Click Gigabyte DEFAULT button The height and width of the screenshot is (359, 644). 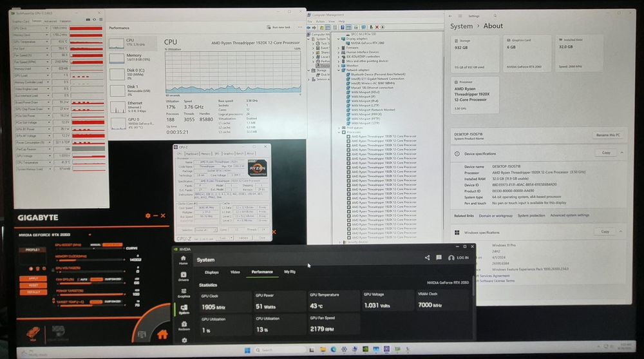[33, 293]
